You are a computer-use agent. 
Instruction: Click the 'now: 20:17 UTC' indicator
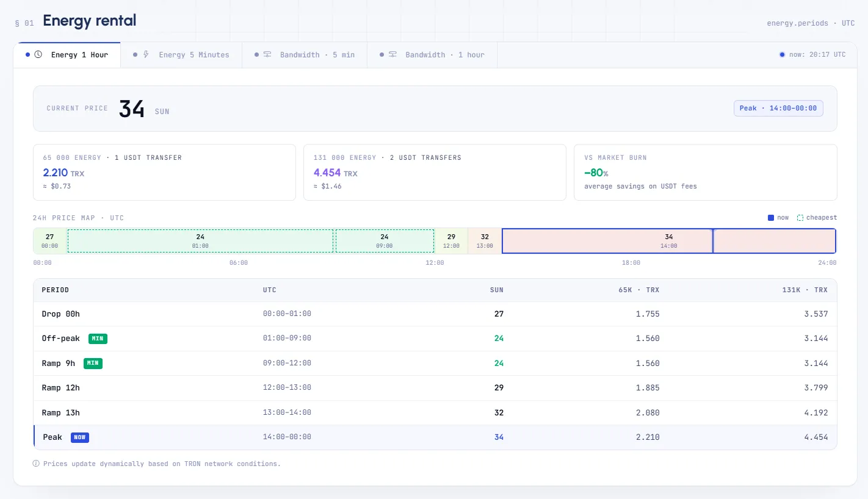click(812, 55)
